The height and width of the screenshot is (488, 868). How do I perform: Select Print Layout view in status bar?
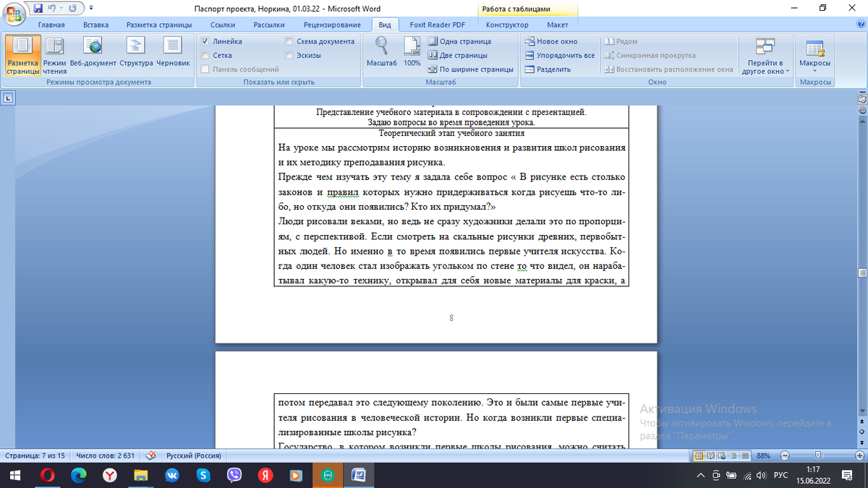click(x=699, y=456)
